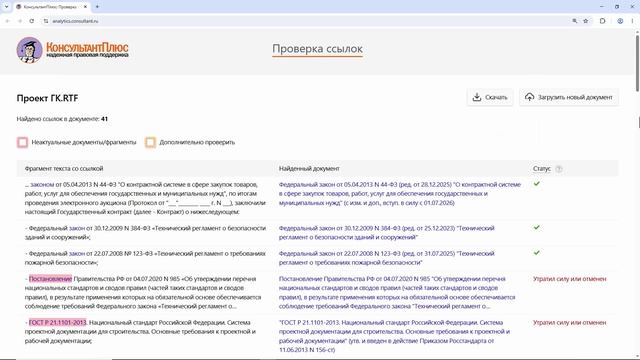Open a new browser tab
640x360 pixels.
click(98, 7)
